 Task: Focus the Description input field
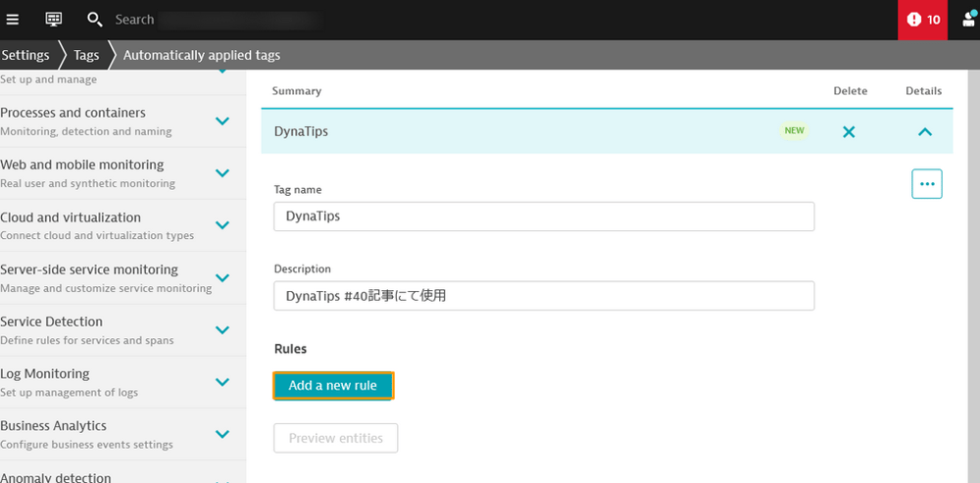click(x=544, y=296)
